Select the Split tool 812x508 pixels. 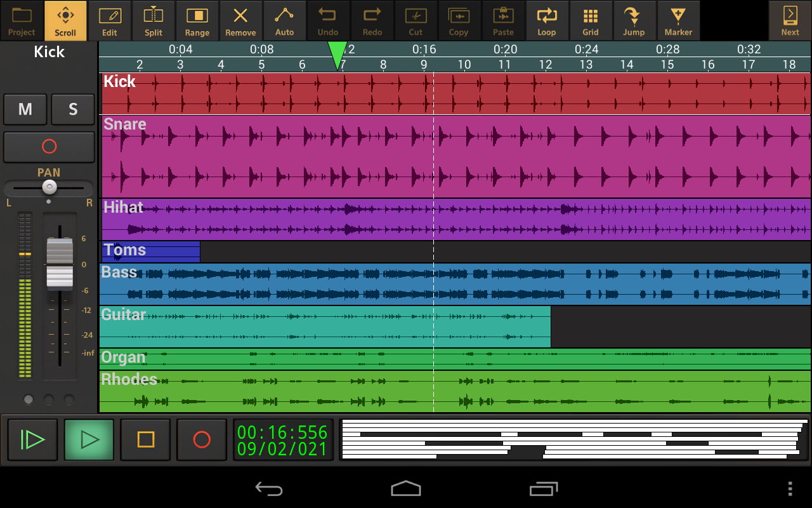click(x=153, y=20)
